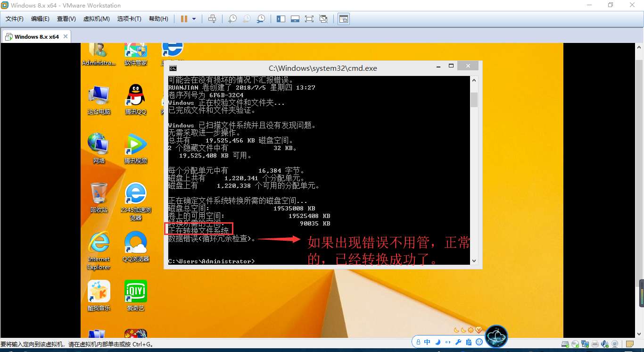Open the 查看(V) menu
This screenshot has height=352, width=644.
coord(66,19)
